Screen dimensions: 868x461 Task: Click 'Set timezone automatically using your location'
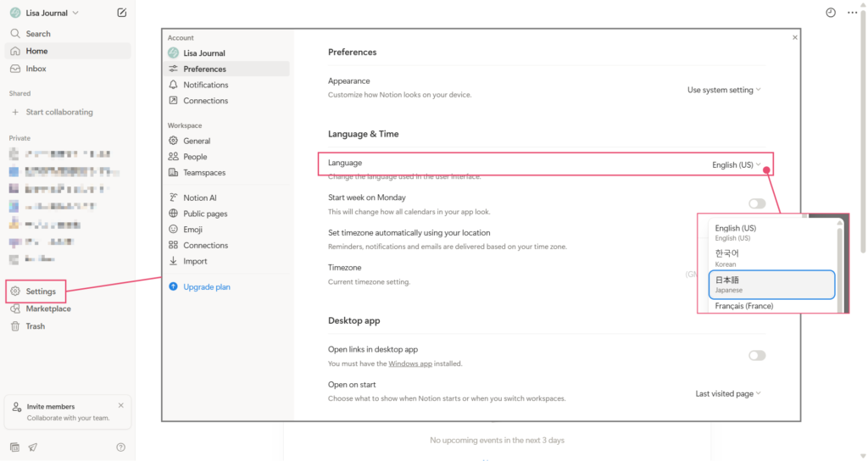coord(409,233)
